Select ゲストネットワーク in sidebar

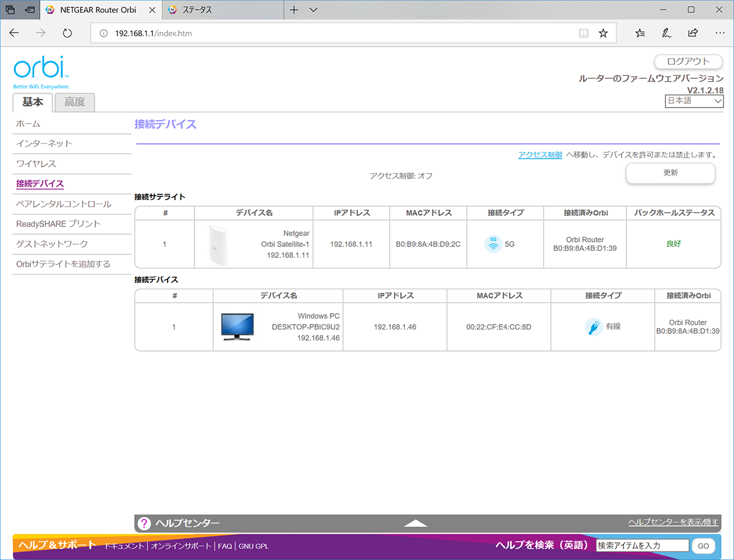(52, 244)
